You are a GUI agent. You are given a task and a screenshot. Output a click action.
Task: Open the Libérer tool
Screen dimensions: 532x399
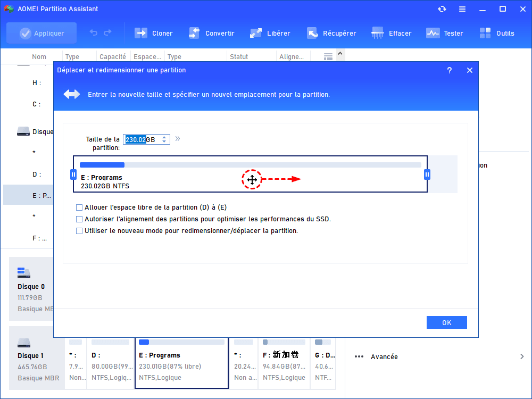click(270, 33)
